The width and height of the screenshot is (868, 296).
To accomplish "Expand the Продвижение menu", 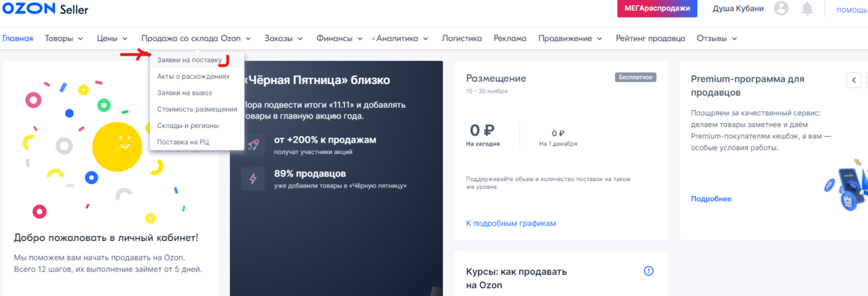I will point(571,38).
